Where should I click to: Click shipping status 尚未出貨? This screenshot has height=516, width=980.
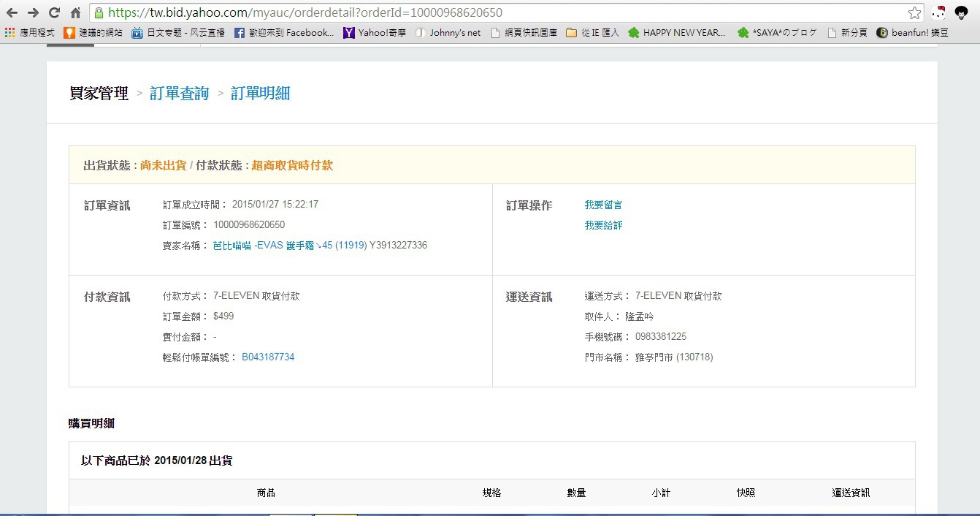[163, 165]
